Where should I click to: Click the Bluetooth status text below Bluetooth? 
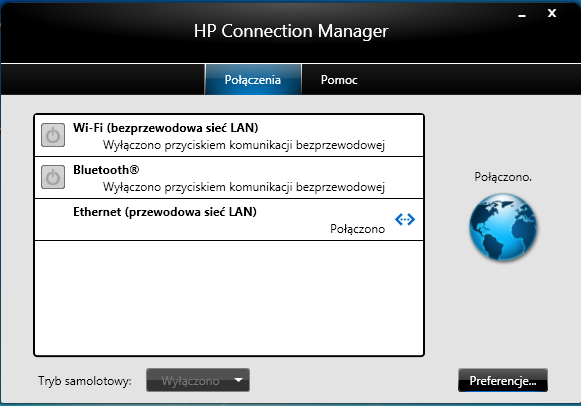coord(244,187)
